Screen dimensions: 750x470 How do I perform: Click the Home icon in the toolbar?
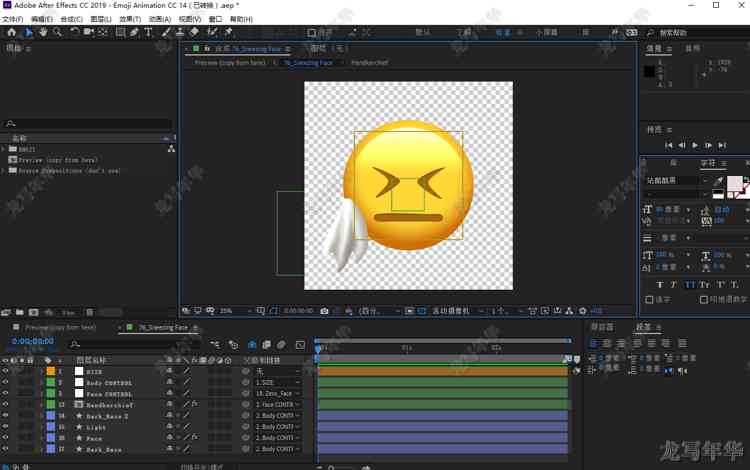click(11, 32)
